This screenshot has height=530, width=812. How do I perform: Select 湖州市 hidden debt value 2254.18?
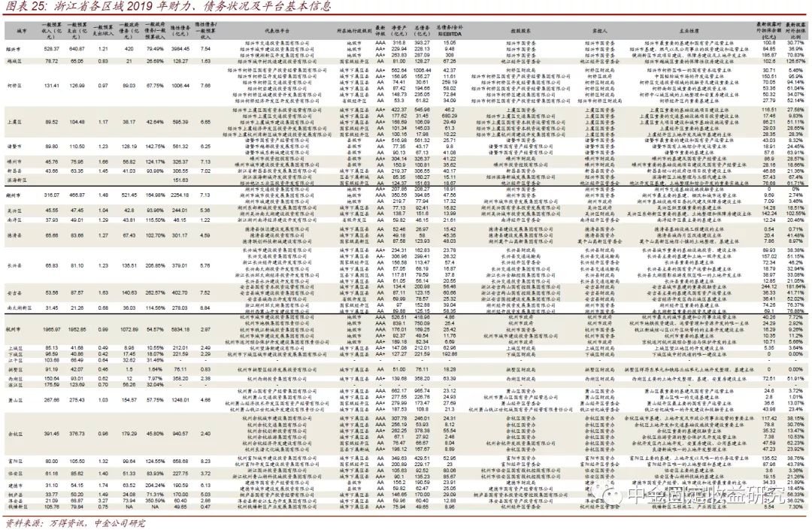coord(180,195)
